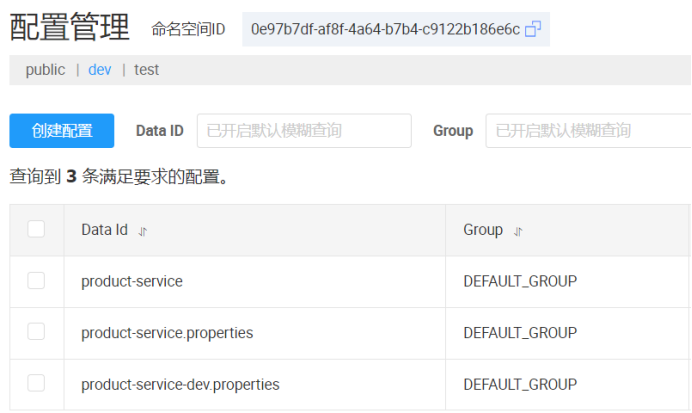
Task: Switch to the public namespace tab
Action: click(45, 70)
